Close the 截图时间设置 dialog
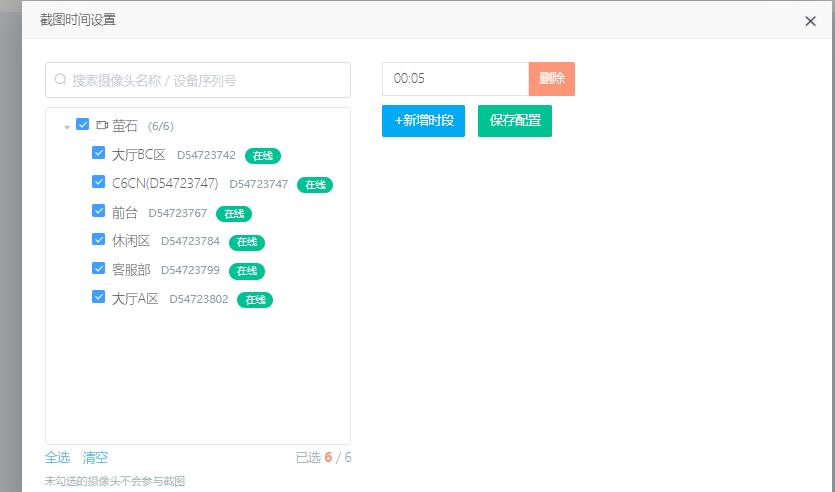 (810, 21)
